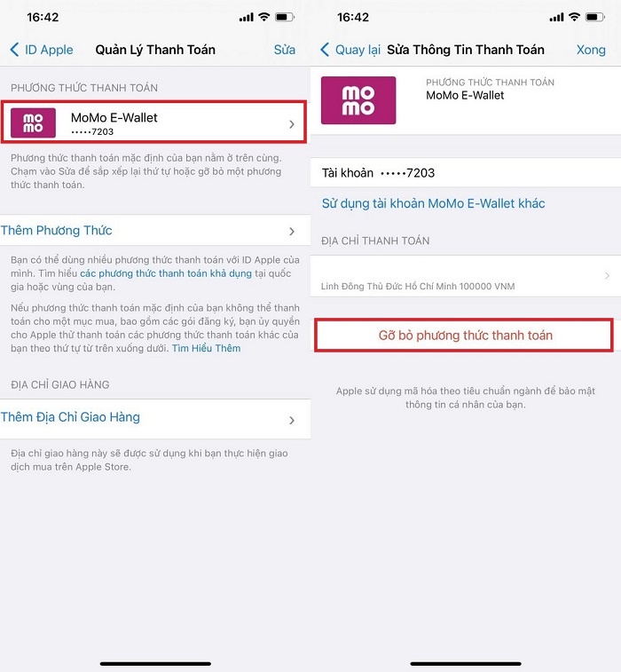Tap Sử dụng tài khoản MoMo E-Wallet khác
The image size is (621, 672).
[434, 203]
